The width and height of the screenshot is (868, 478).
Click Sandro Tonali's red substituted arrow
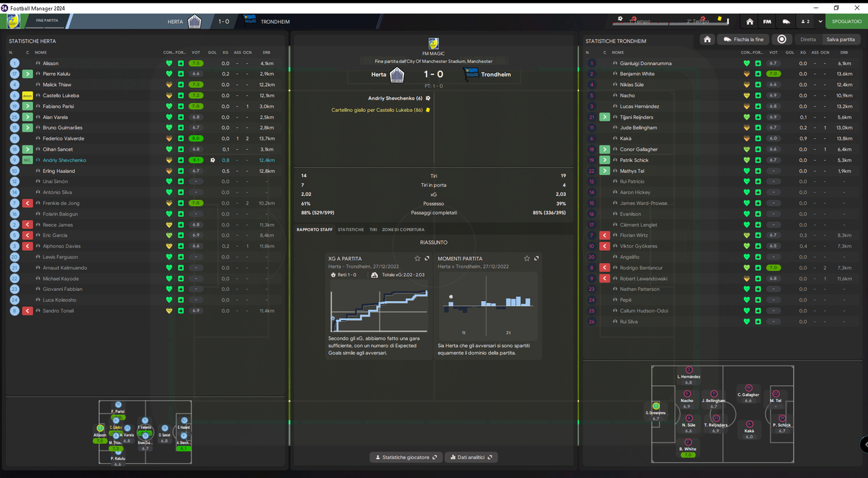tap(27, 311)
